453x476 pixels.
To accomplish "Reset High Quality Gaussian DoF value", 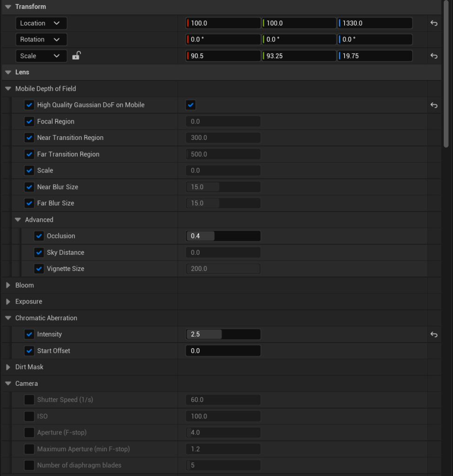I will [x=433, y=105].
